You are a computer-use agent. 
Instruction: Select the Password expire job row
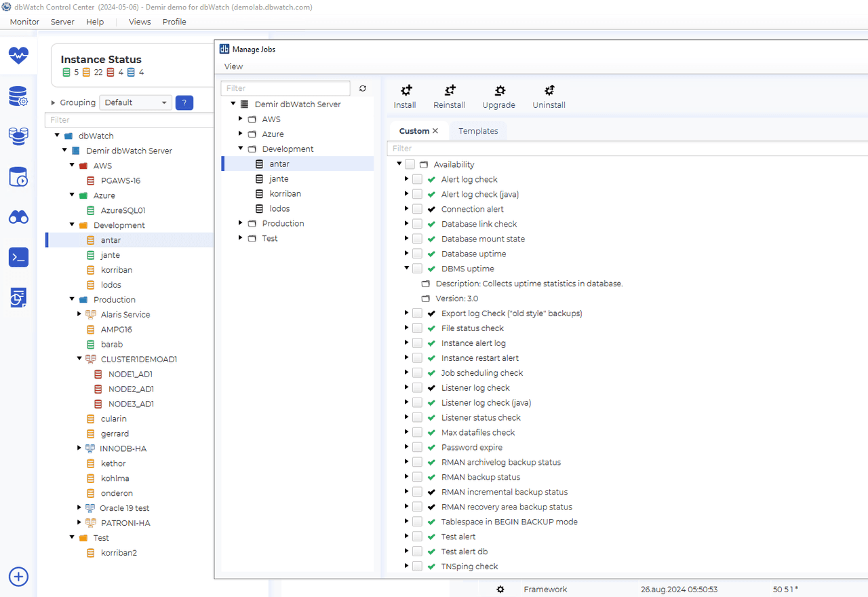click(472, 447)
